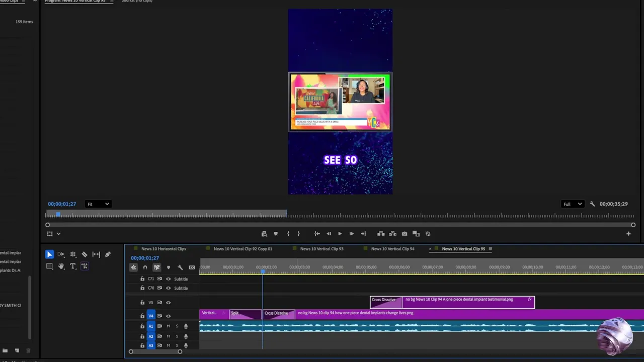The height and width of the screenshot is (362, 644).
Task: Mute audio track A1
Action: (x=168, y=326)
